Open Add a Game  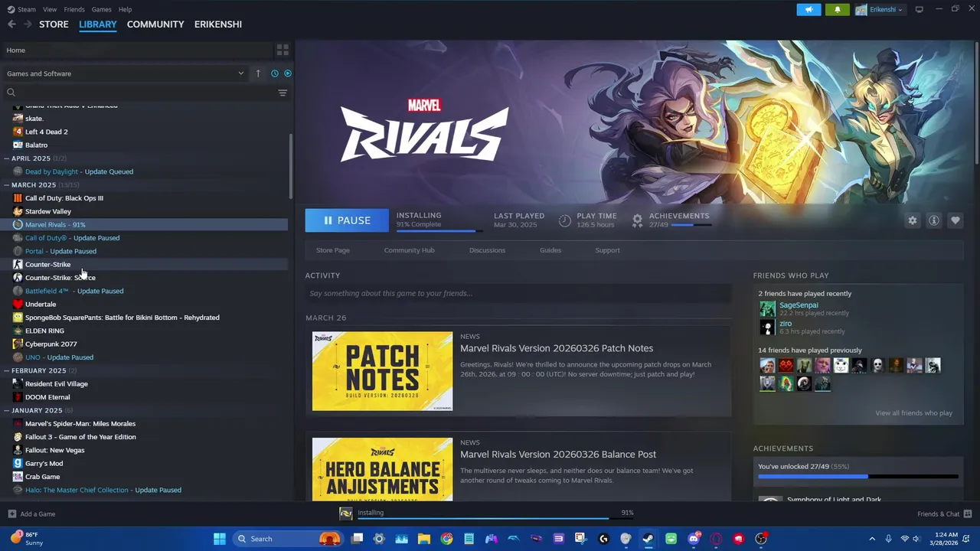point(31,514)
